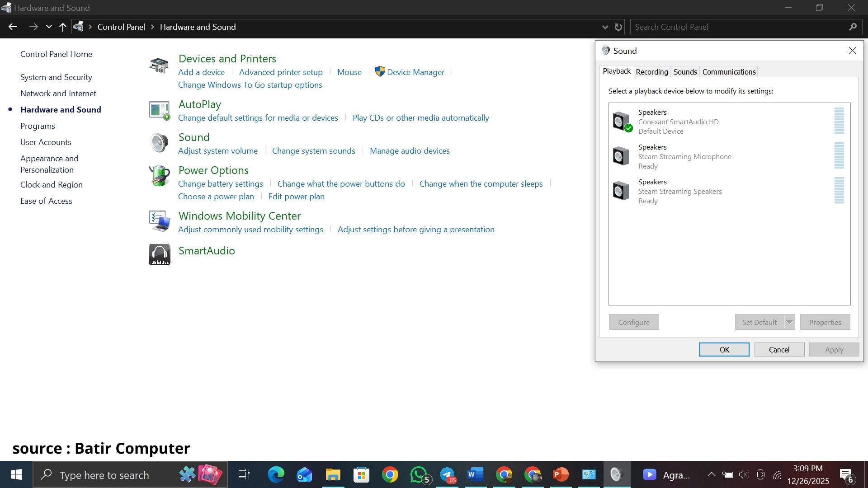This screenshot has height=488, width=868.
Task: Switch to the Communications tab
Action: click(x=729, y=72)
